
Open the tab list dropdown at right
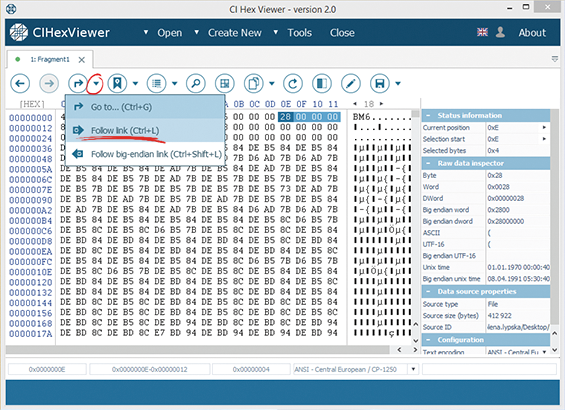coord(555,59)
